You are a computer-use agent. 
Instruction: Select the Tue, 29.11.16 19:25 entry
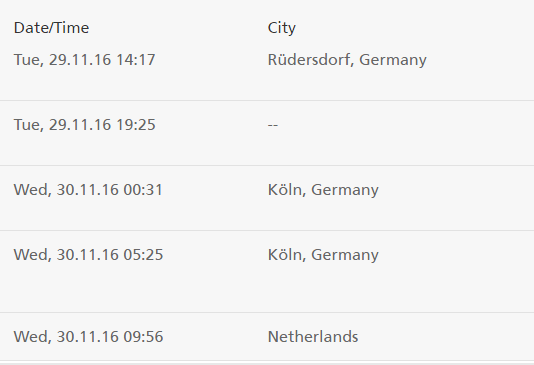click(84, 125)
